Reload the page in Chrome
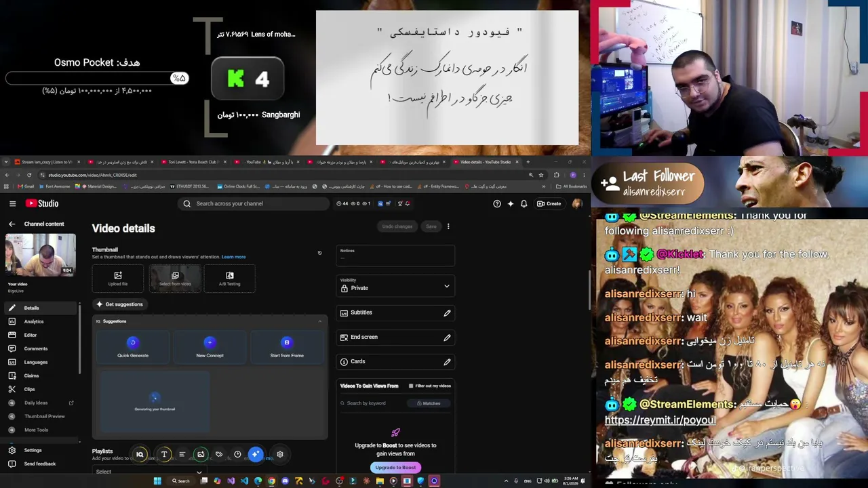Viewport: 868px width, 488px height. point(29,175)
